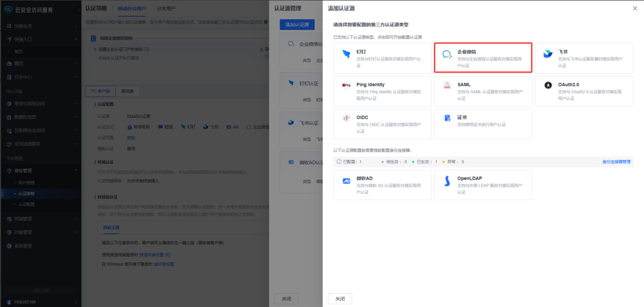Click the external link icon after 微信终端设置
Viewport: 644px width, 307px height.
167,254
